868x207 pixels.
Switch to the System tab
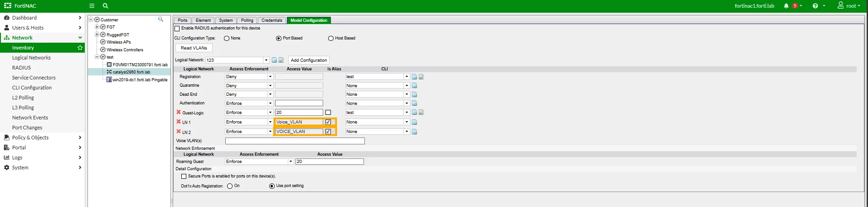click(x=226, y=20)
